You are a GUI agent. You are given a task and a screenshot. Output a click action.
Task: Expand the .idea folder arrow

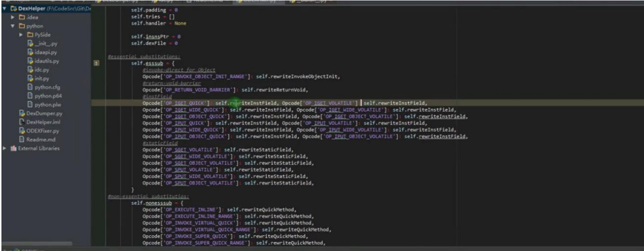tap(13, 18)
